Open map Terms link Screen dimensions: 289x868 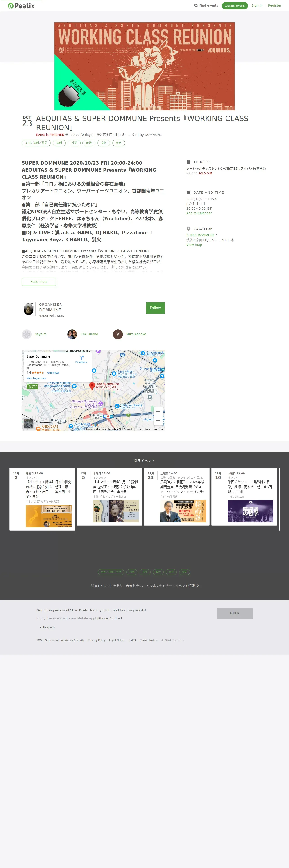click(x=139, y=429)
